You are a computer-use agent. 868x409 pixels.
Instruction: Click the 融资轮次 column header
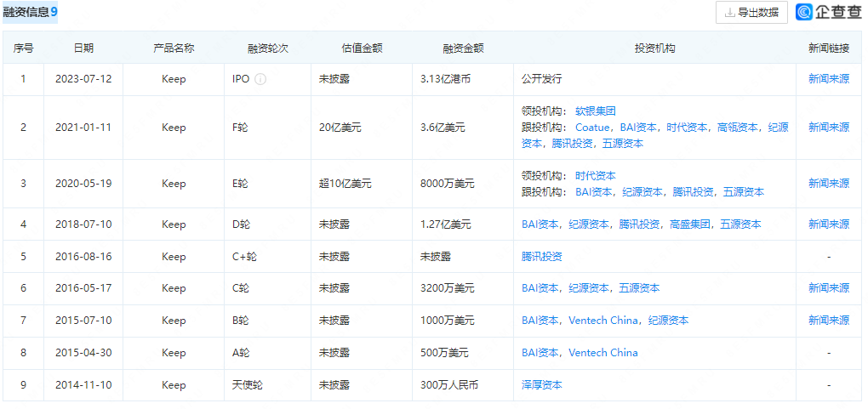click(268, 48)
